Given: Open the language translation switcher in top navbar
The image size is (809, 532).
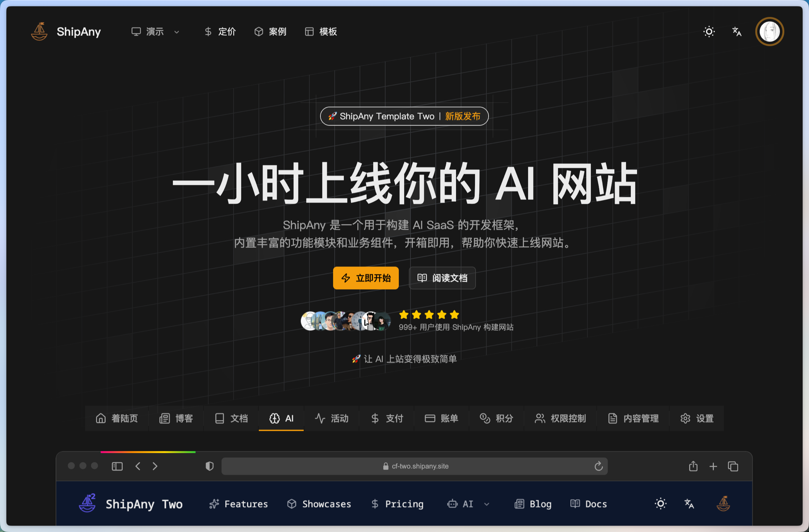Looking at the screenshot, I should 737,32.
